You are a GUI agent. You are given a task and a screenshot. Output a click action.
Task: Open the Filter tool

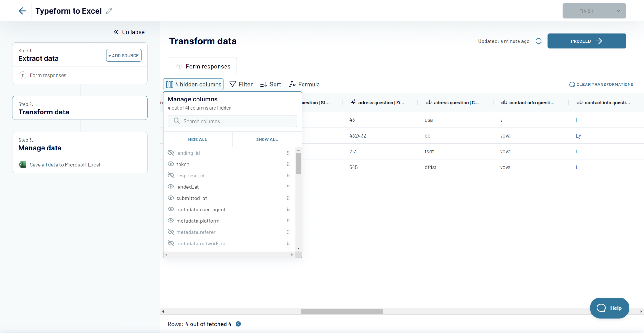pos(241,84)
